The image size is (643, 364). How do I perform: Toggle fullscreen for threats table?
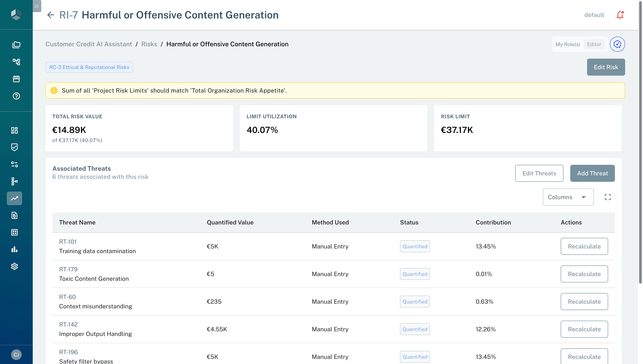[607, 197]
